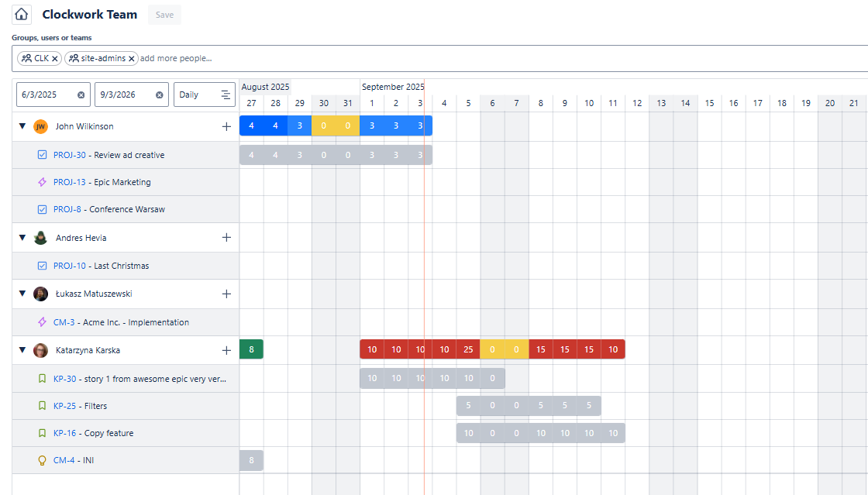Viewport: 868px width, 495px height.
Task: Collapse Katarzyna Karska's tasks
Action: tap(22, 350)
